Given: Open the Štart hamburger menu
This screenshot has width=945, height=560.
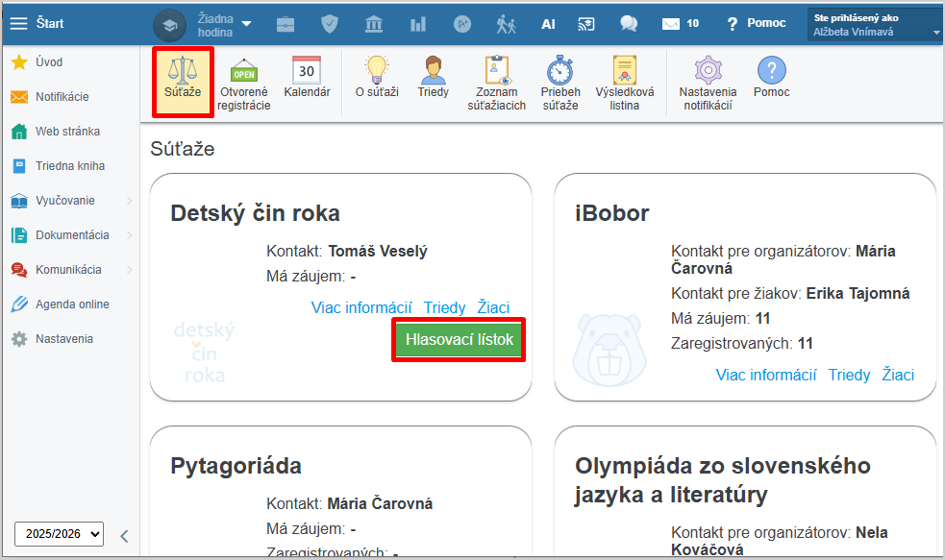Looking at the screenshot, I should [x=19, y=23].
